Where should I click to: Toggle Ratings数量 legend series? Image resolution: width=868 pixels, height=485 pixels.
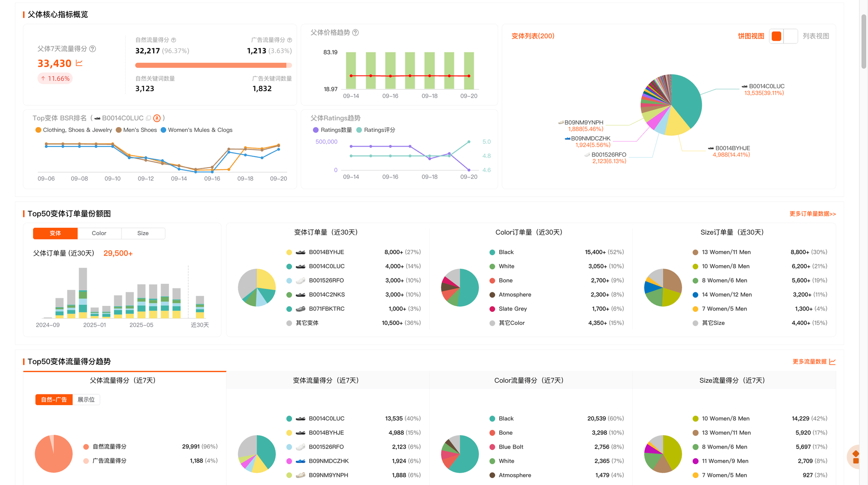coord(332,130)
